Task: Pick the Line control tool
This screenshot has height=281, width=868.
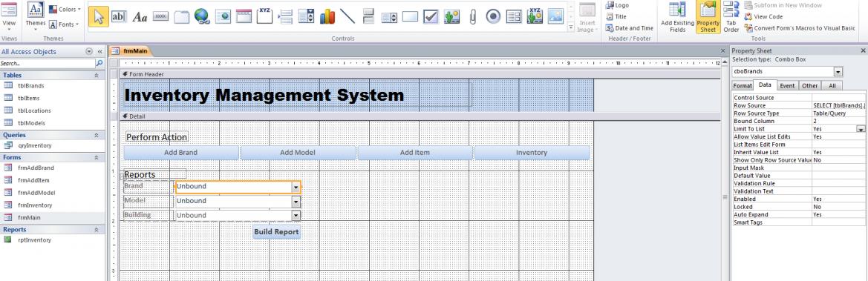Action: point(347,16)
